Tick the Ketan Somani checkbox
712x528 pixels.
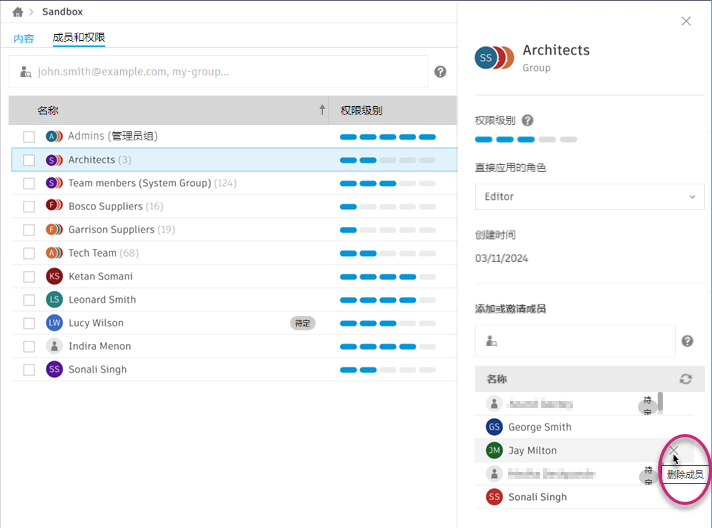29,276
